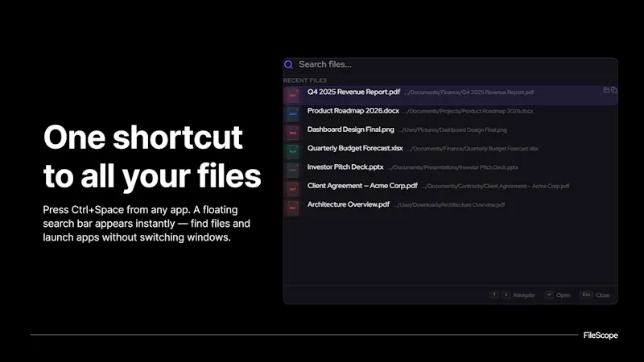644x362 pixels.
Task: Select Quarterly Budget Forecast.xlsx file name
Action: click(x=355, y=148)
